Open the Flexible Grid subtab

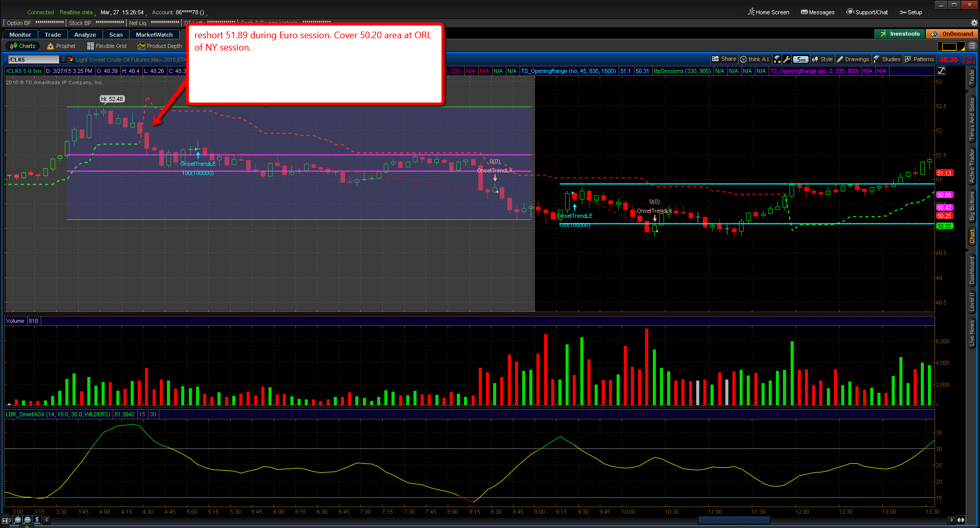pos(107,46)
